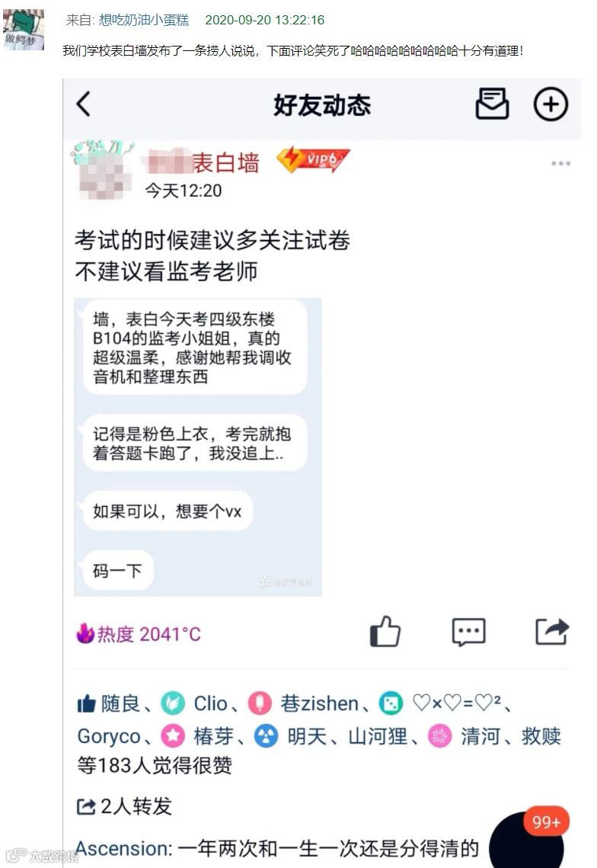Image resolution: width=597 pixels, height=868 pixels.
Task: Share the post with the share arrow icon
Action: tap(552, 631)
